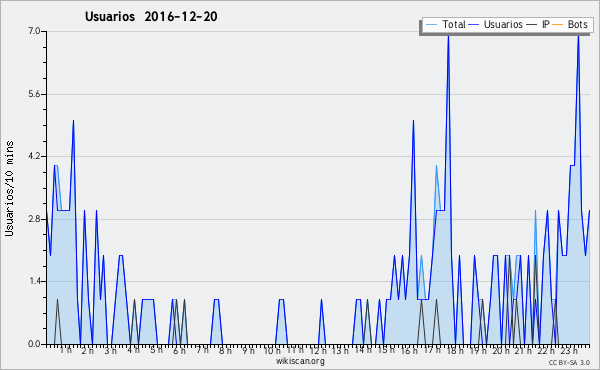Select the 'Usuarios' legend entry

[503, 25]
